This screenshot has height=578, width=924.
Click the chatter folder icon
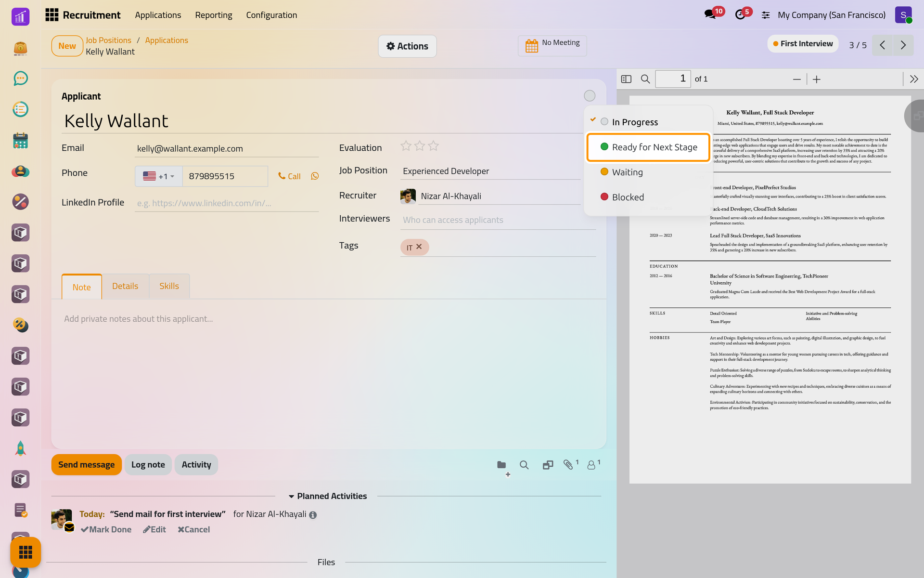501,465
